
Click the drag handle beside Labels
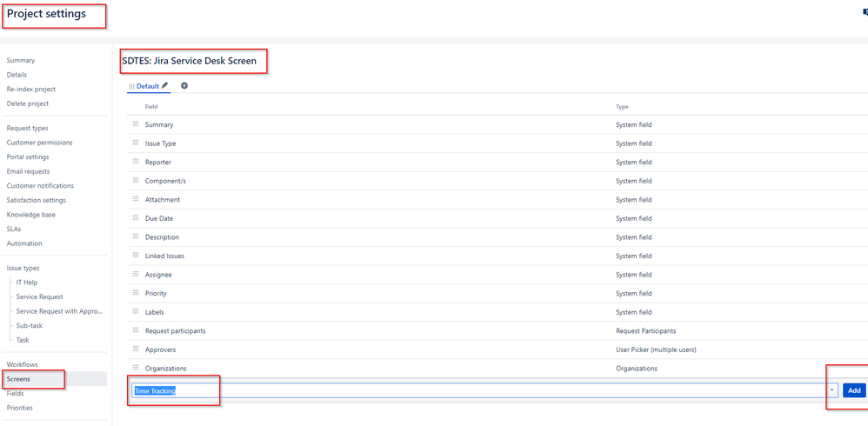click(x=136, y=311)
